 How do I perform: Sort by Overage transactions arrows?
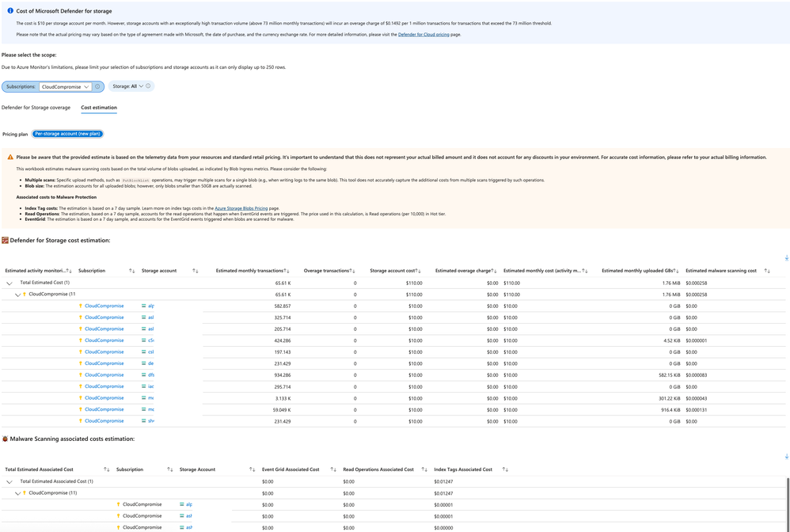[x=351, y=271]
